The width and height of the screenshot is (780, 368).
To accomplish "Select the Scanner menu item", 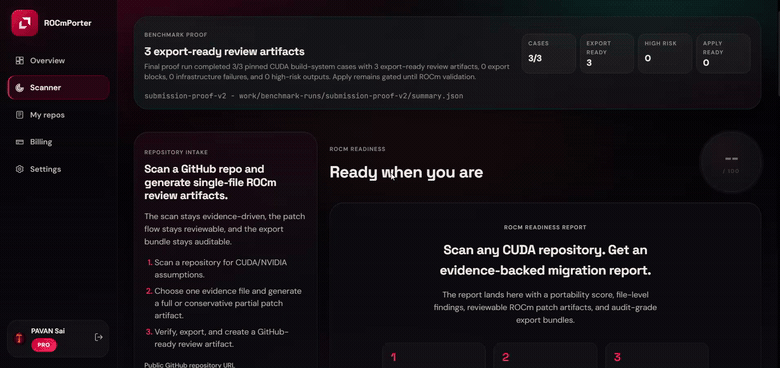I will [x=59, y=88].
